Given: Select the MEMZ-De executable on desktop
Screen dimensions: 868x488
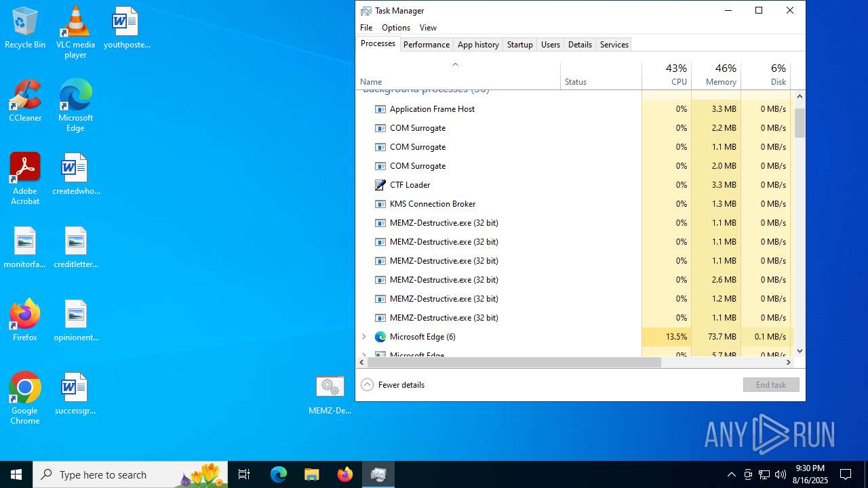Looking at the screenshot, I should coord(330,394).
